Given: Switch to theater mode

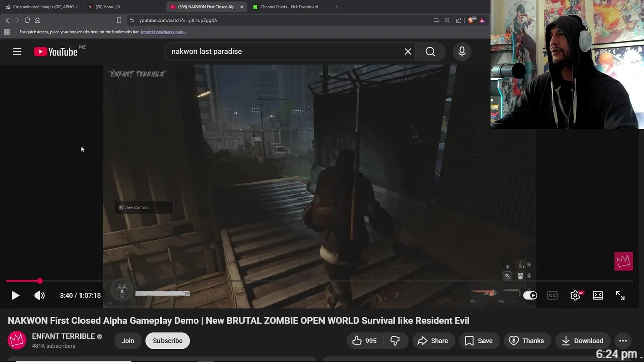Looking at the screenshot, I should [x=598, y=295].
